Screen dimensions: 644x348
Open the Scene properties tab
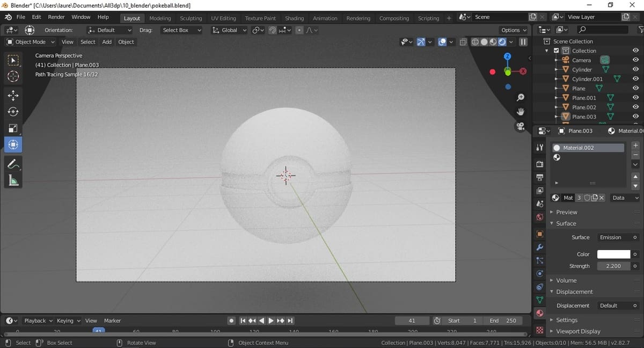coord(540,204)
